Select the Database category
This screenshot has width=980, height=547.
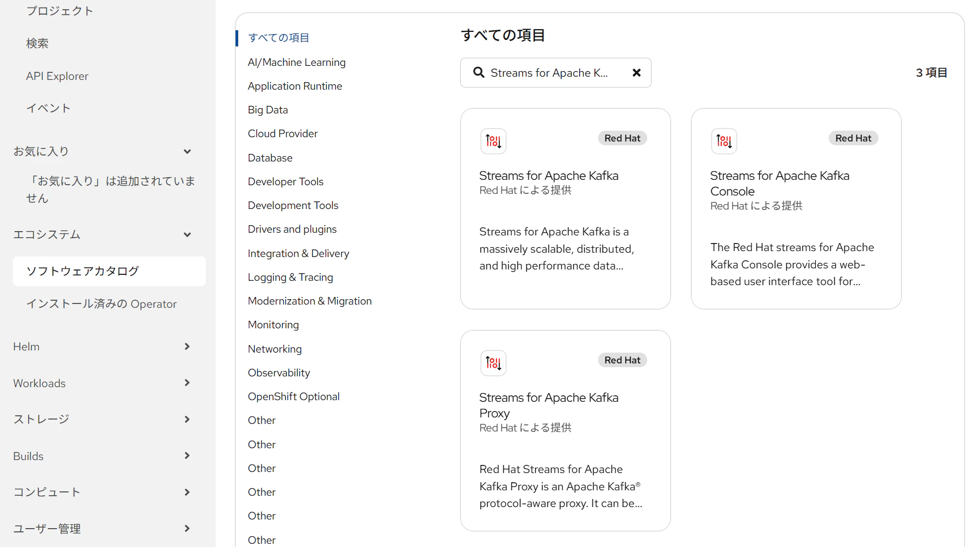pos(270,158)
